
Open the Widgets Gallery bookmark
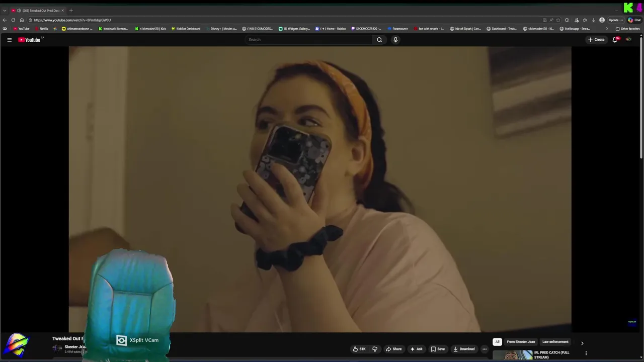pyautogui.click(x=294, y=29)
